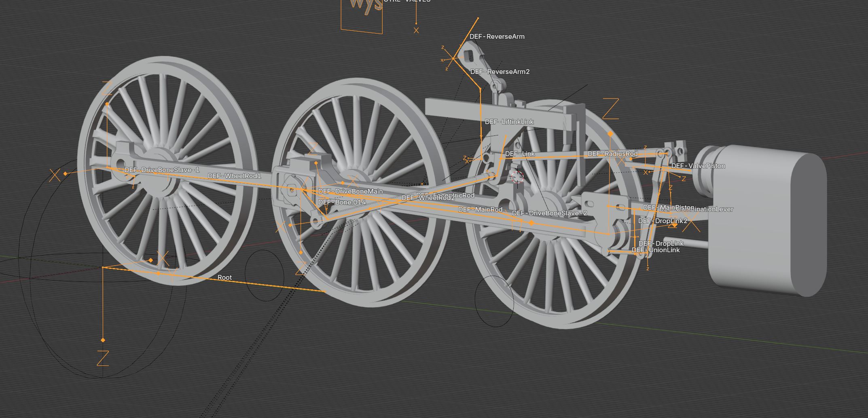Click the Root bone label
The image size is (868, 418).
point(224,277)
